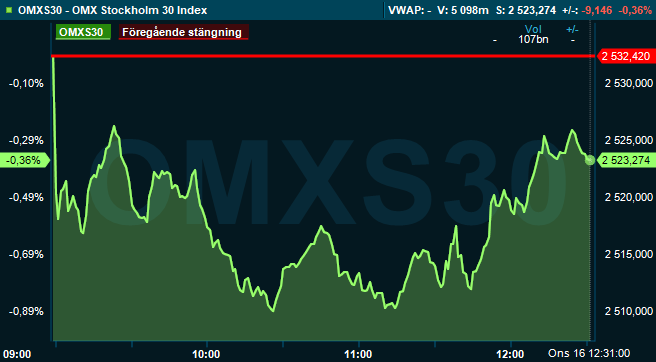Click the -0,49% left axis label
The image size is (656, 362).
(26, 197)
